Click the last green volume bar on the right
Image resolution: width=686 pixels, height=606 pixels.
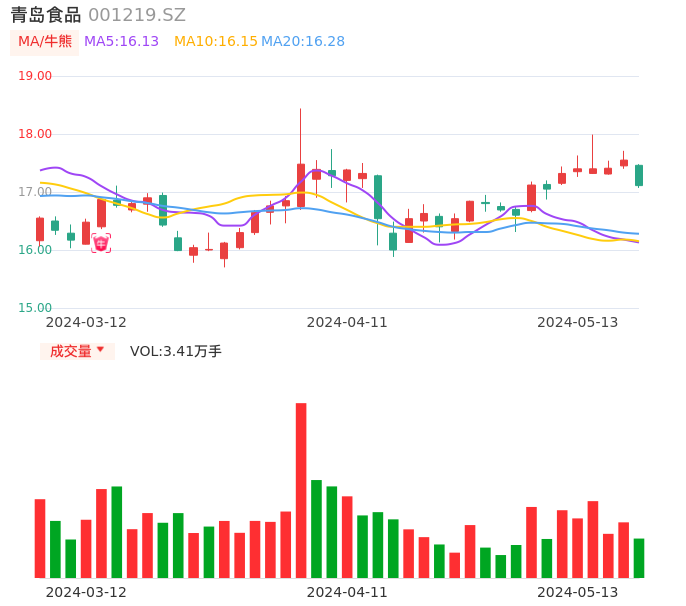pyautogui.click(x=639, y=558)
